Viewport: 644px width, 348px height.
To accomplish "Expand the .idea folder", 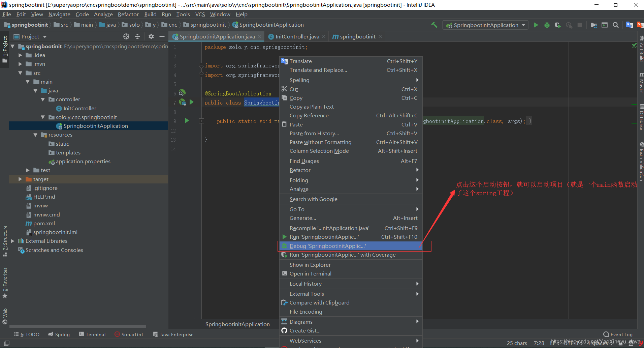I will [20, 55].
